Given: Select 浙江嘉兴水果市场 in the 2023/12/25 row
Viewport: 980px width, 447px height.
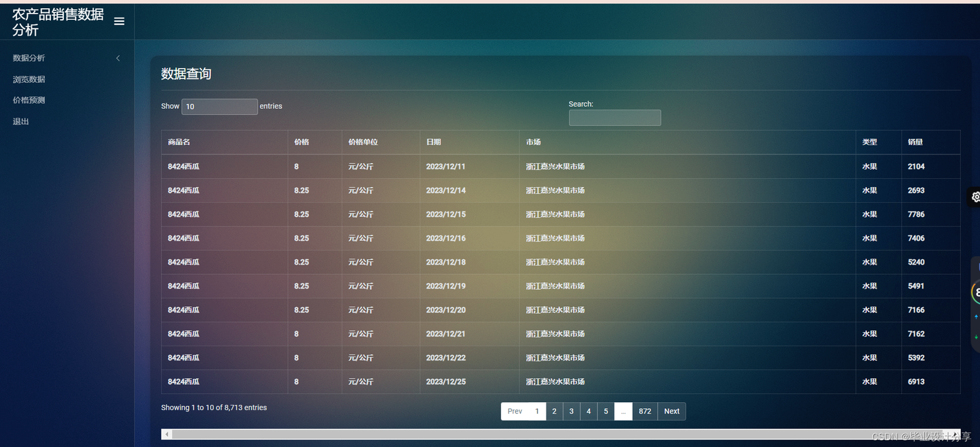Looking at the screenshot, I should (555, 382).
